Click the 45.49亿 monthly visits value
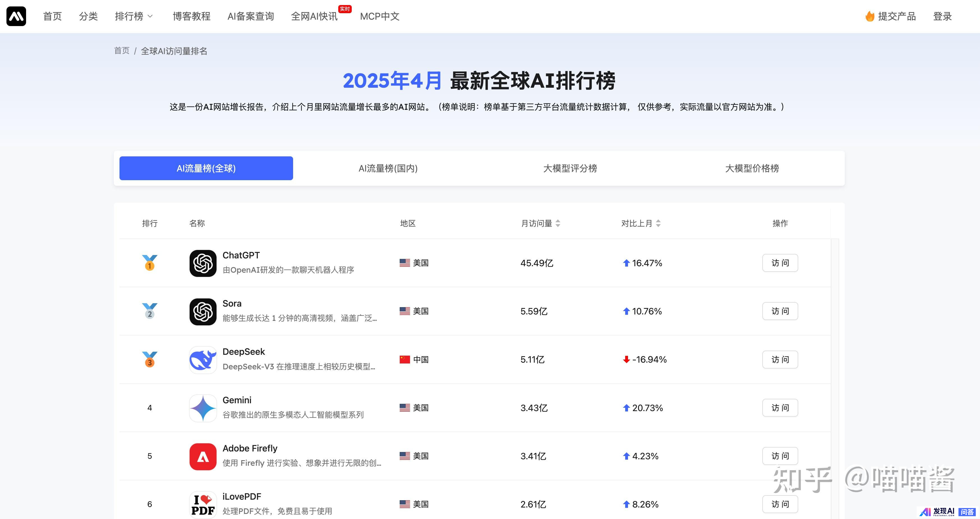Viewport: 980px width, 519px height. (x=537, y=263)
